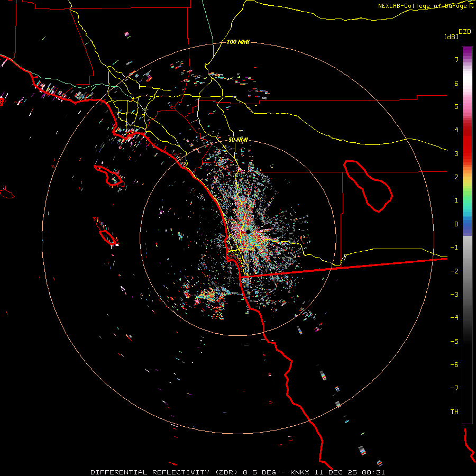The image size is (476, 476).
Task: Click the 1 dB green section of the color bar
Action: coord(467,200)
